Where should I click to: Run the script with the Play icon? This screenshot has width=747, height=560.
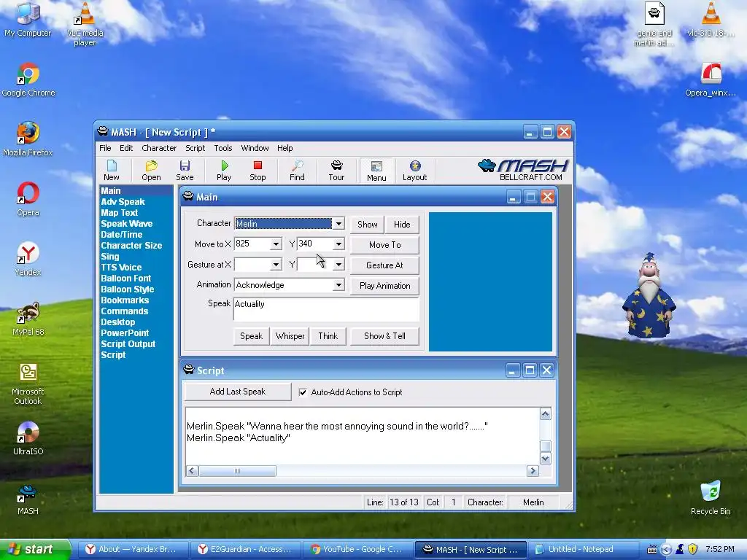pyautogui.click(x=224, y=171)
